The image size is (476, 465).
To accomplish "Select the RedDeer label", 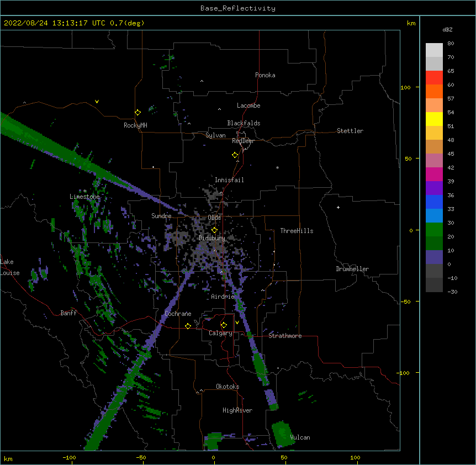I will tap(243, 141).
